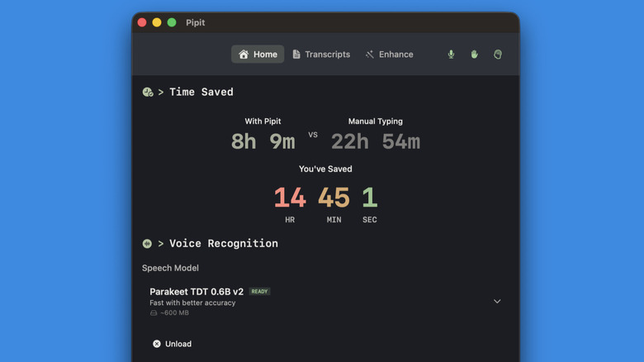This screenshot has height=362, width=644.
Task: Click the Pipit window title
Action: 196,22
